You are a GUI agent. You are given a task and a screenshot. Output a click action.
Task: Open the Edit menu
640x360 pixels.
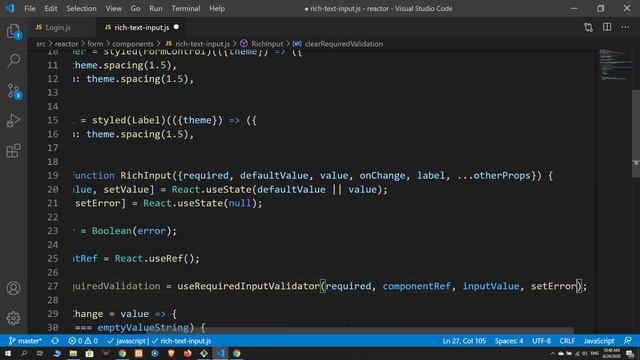click(x=51, y=9)
